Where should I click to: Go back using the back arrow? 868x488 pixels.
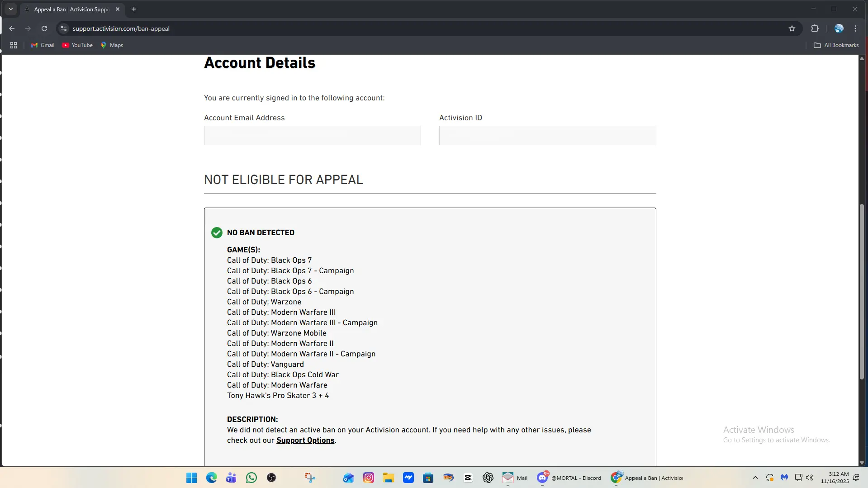click(x=12, y=28)
